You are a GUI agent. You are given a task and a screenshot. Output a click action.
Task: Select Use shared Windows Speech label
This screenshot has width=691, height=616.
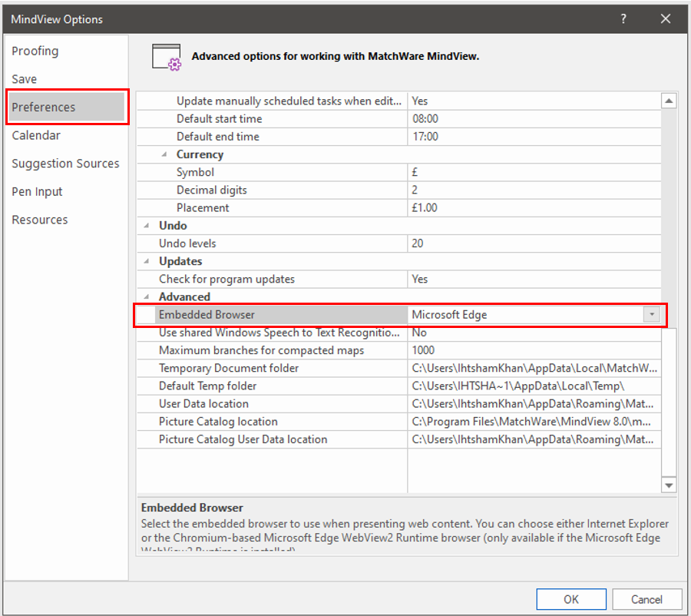coord(279,333)
